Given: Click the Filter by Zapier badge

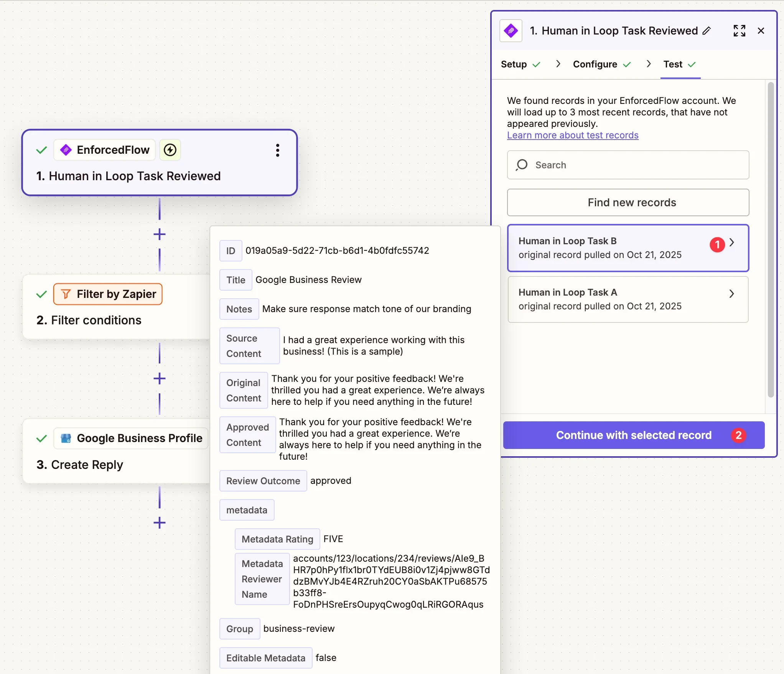Looking at the screenshot, I should click(x=108, y=294).
